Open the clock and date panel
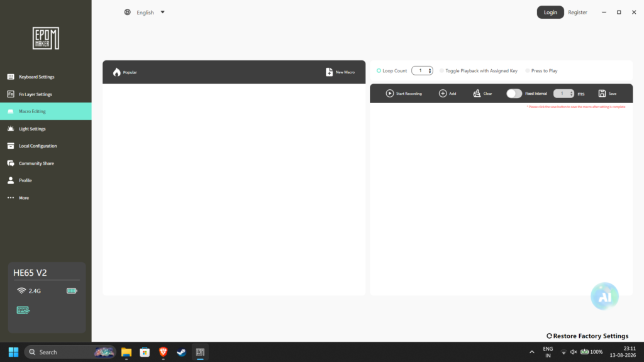 coord(623,352)
